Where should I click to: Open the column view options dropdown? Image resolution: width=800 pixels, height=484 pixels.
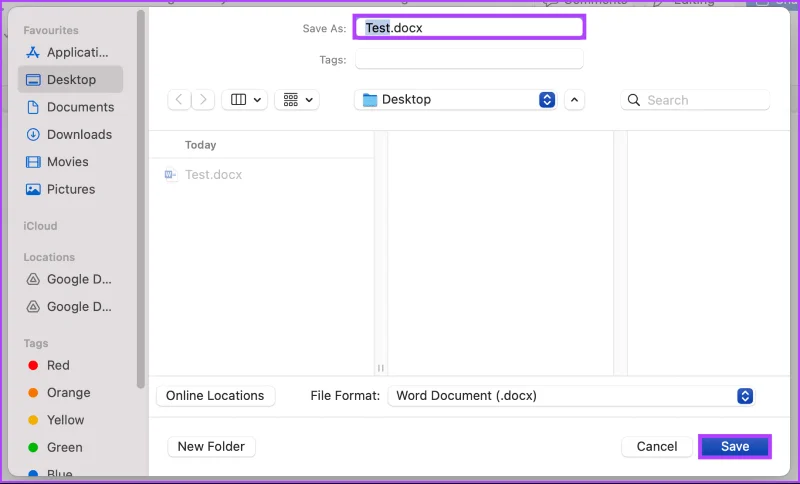point(245,99)
